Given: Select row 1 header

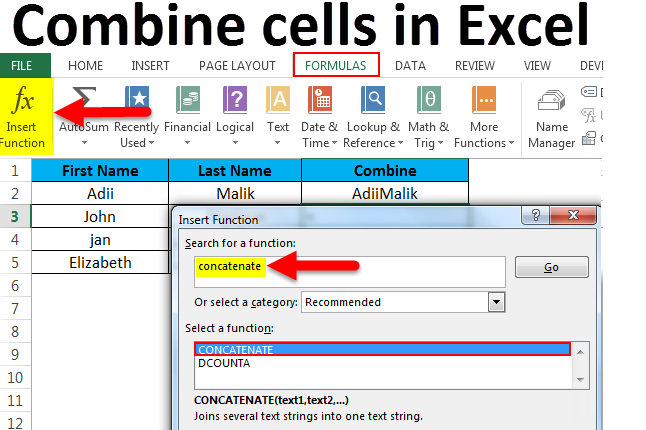Looking at the screenshot, I should click(x=15, y=170).
